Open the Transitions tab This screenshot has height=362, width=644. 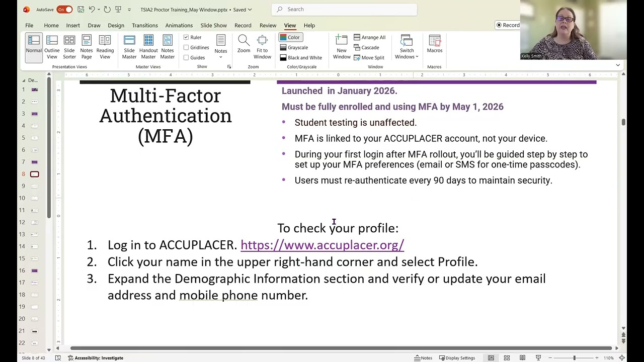[145, 25]
